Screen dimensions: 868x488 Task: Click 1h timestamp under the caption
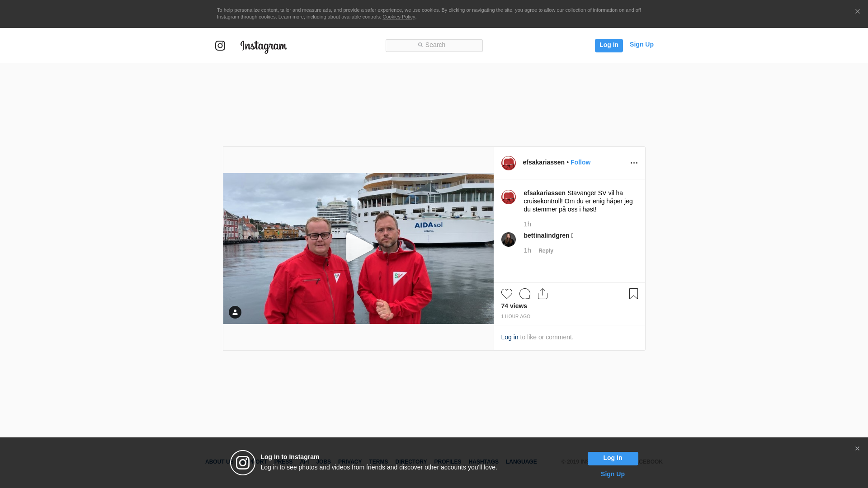click(x=527, y=224)
